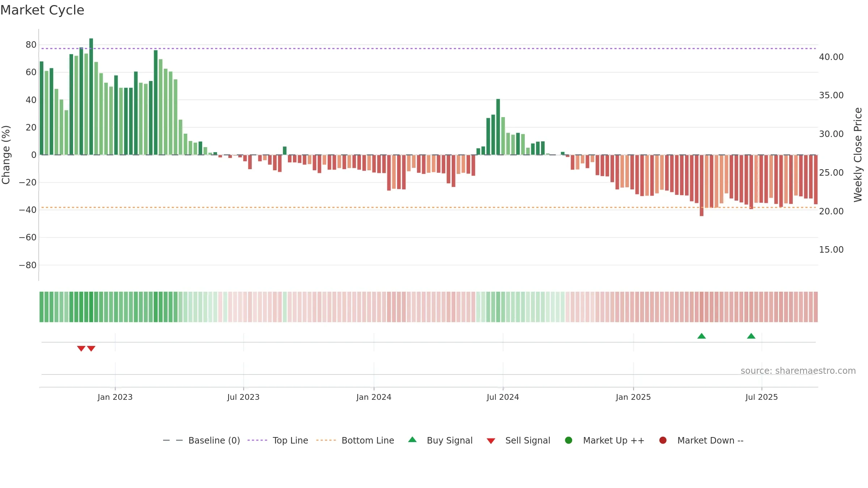Click the Weekly Close Price axis title

(x=858, y=155)
